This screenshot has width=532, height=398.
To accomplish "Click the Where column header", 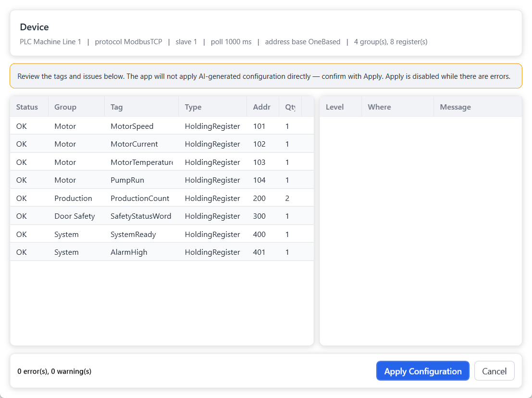I will (397, 107).
